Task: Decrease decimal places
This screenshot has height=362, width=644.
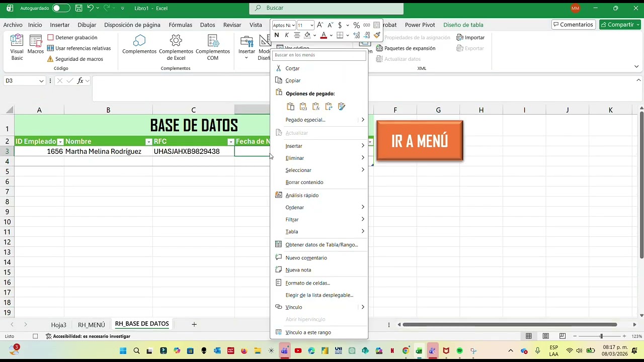Action: [x=367, y=35]
